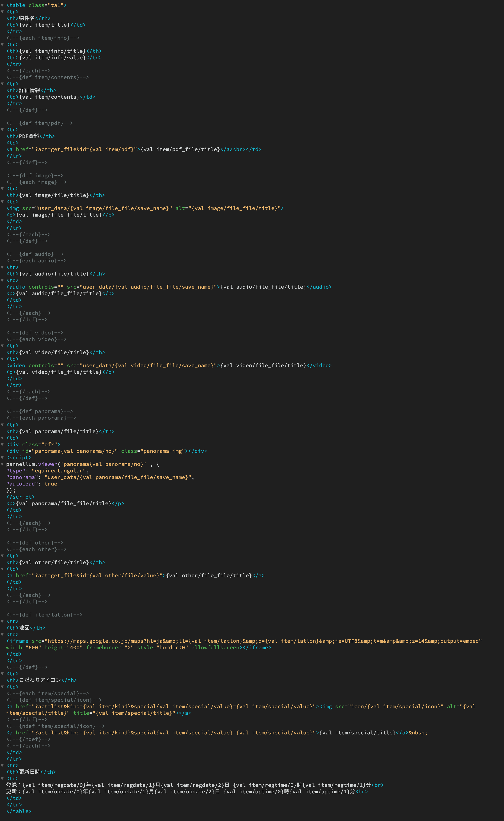Select the {val image/file_file/title} paragraph line
Viewport: 504px width, 821px height.
(x=60, y=215)
